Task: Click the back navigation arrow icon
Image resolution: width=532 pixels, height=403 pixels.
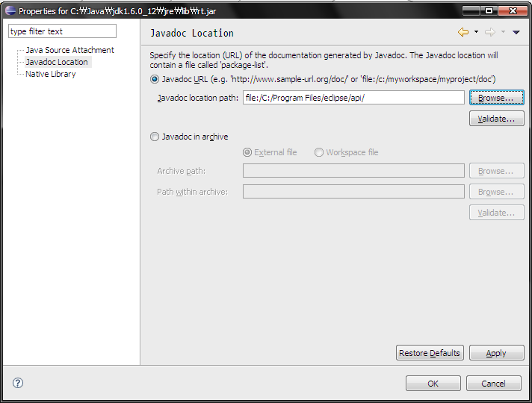Action: (x=463, y=32)
